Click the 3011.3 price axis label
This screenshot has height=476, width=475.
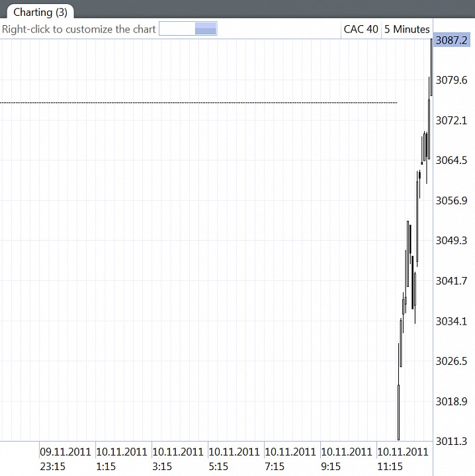click(x=452, y=441)
